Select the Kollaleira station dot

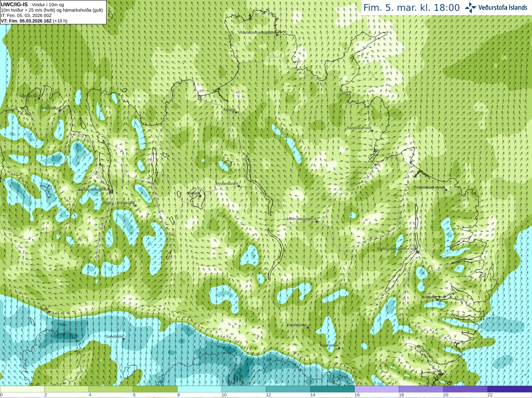coord(437,299)
